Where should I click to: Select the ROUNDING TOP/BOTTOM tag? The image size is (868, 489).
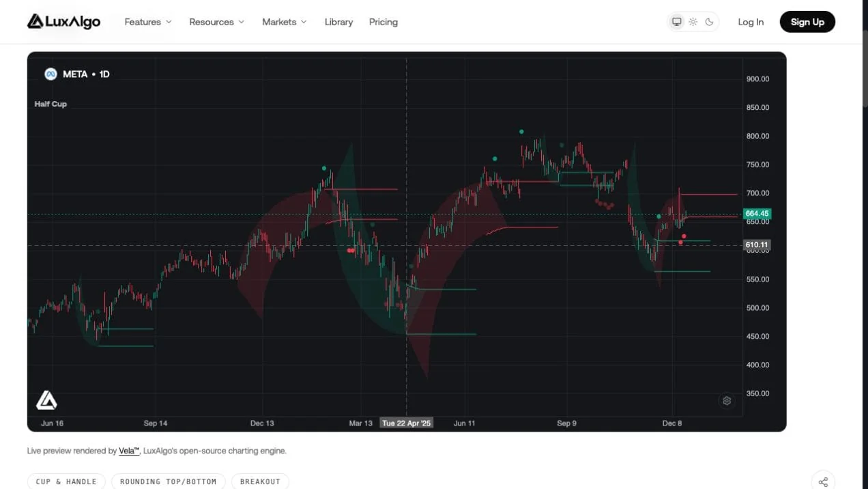168,481
